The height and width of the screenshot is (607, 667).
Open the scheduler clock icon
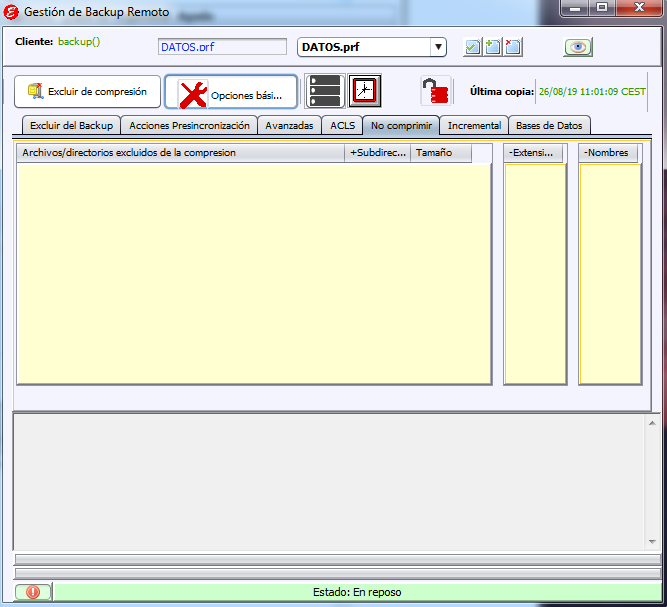[364, 91]
